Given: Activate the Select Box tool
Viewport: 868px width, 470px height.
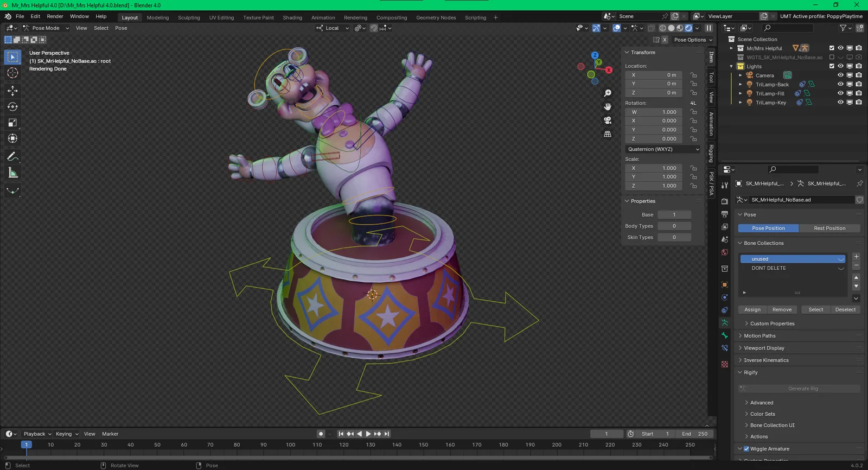Looking at the screenshot, I should (x=12, y=57).
